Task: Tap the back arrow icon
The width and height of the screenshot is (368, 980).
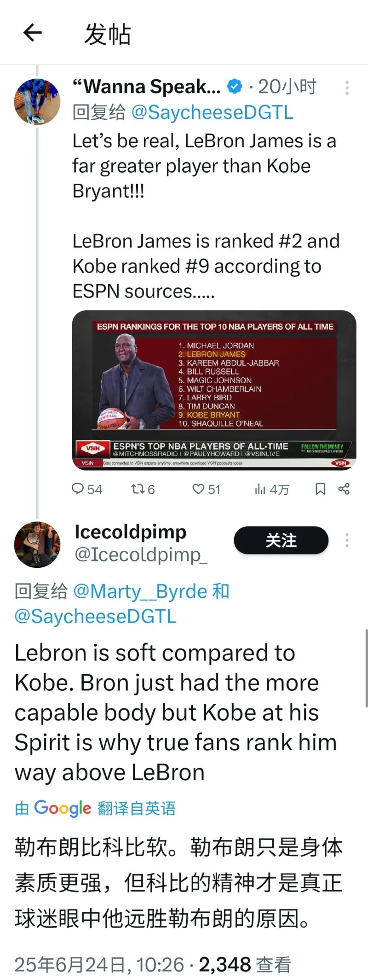Action: [32, 33]
